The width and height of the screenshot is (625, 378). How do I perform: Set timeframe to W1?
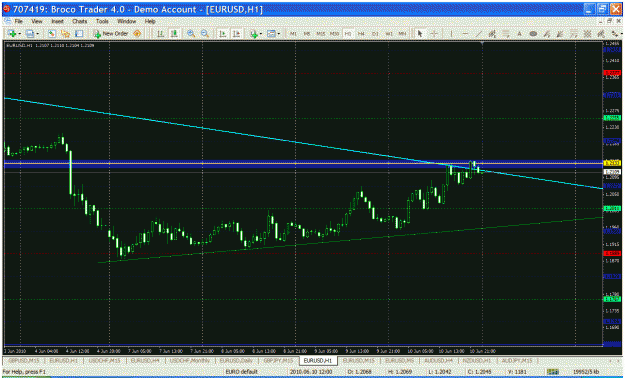pos(389,34)
